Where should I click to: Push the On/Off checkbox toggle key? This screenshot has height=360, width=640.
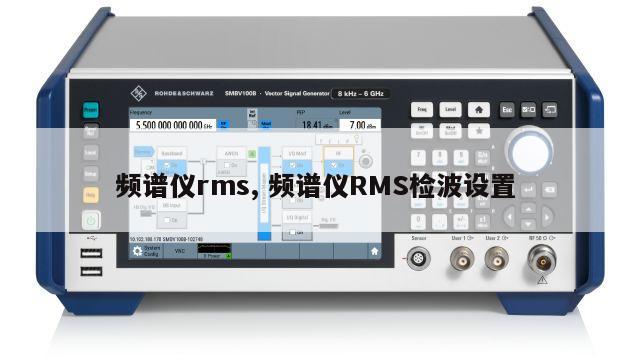[529, 110]
